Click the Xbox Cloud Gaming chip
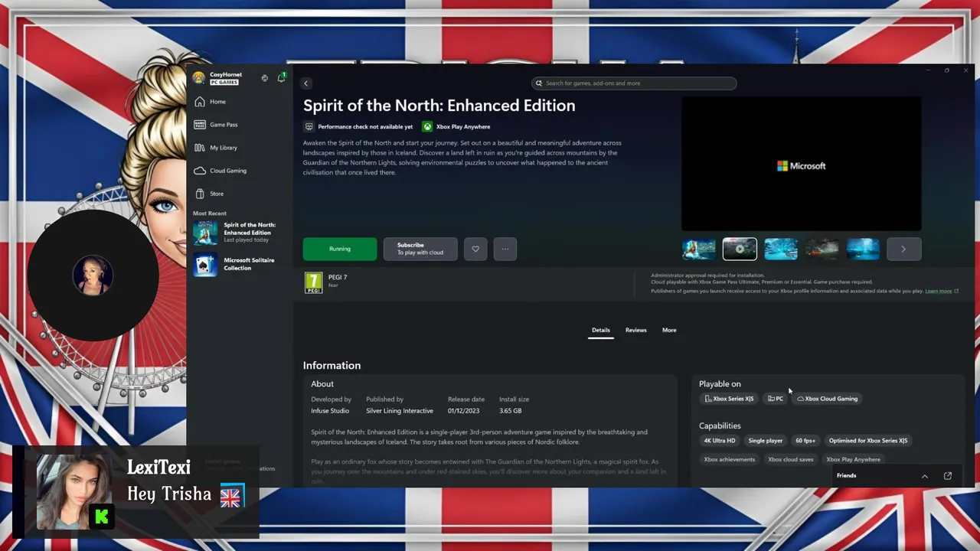The height and width of the screenshot is (551, 980). pyautogui.click(x=828, y=399)
